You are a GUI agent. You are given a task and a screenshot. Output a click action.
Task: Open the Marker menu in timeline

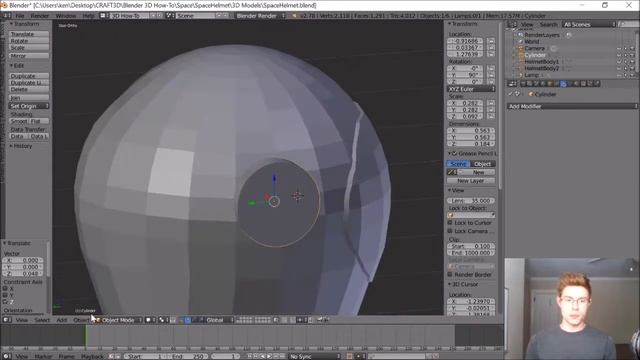click(43, 356)
